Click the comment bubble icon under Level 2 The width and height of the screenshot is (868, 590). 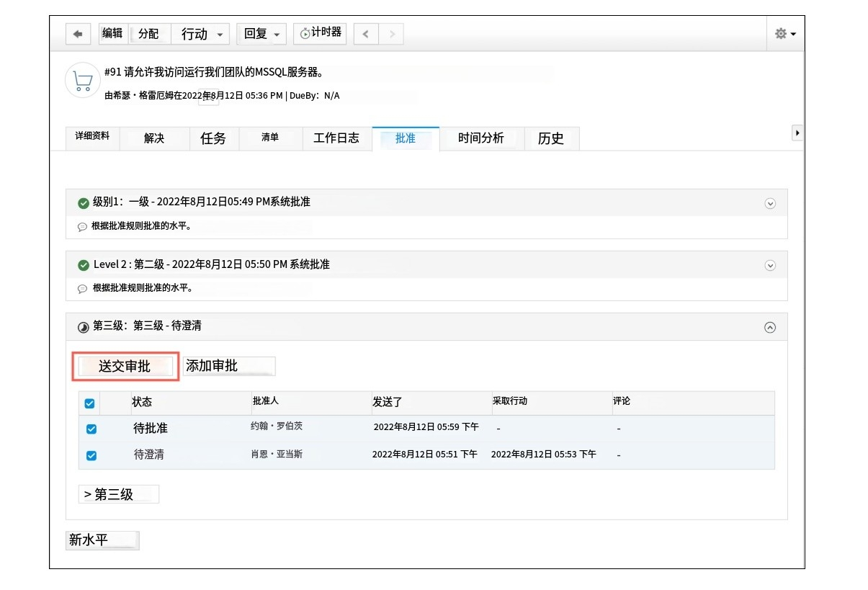click(x=82, y=289)
